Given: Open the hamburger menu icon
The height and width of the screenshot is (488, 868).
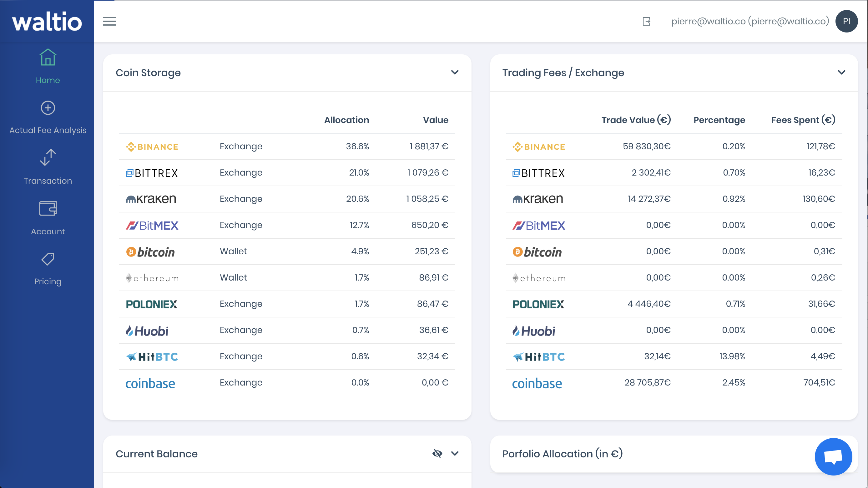Looking at the screenshot, I should click(x=109, y=21).
